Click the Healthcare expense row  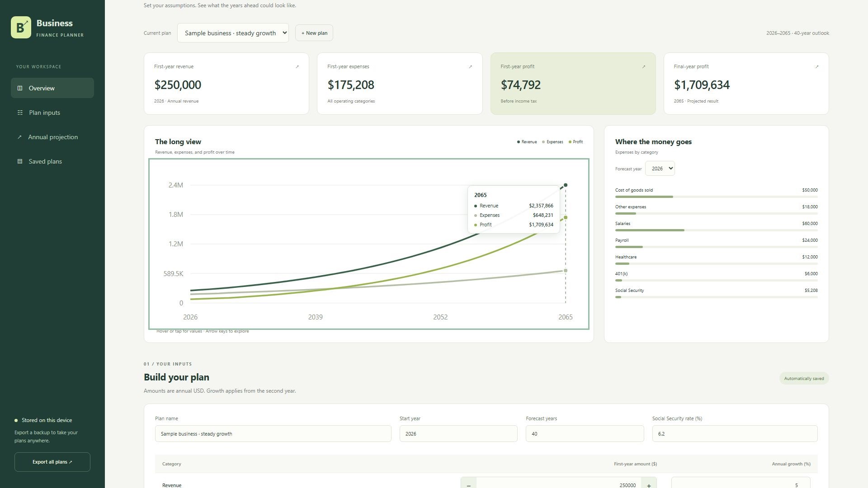coord(716,260)
